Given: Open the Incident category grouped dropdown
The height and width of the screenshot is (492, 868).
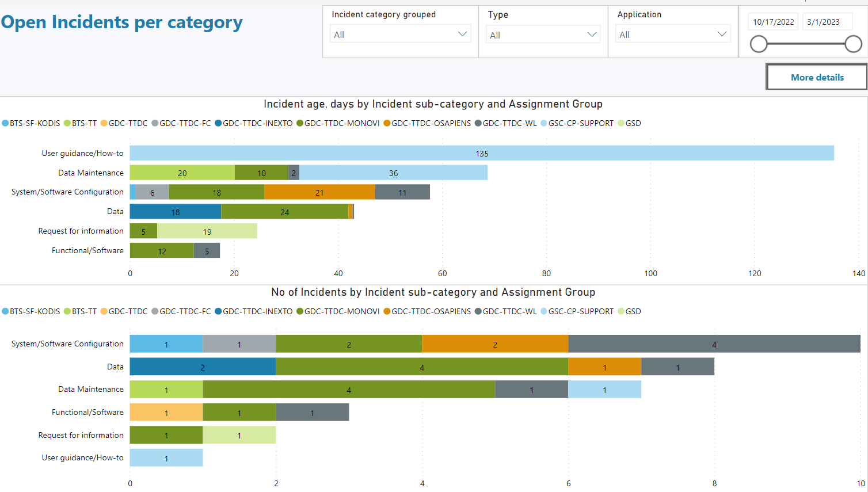Looking at the screenshot, I should point(401,35).
